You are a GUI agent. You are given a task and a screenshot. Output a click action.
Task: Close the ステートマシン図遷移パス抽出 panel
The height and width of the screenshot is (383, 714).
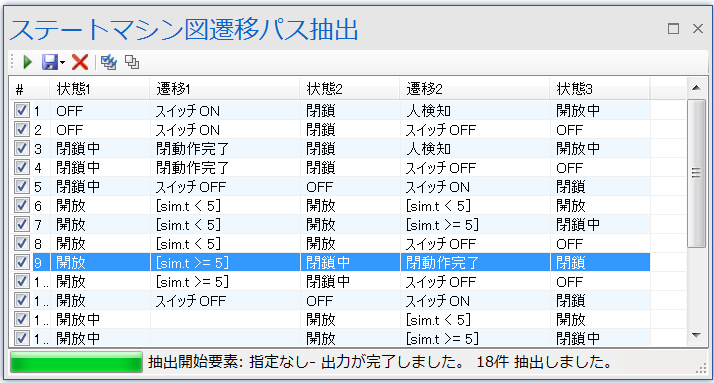(x=698, y=29)
